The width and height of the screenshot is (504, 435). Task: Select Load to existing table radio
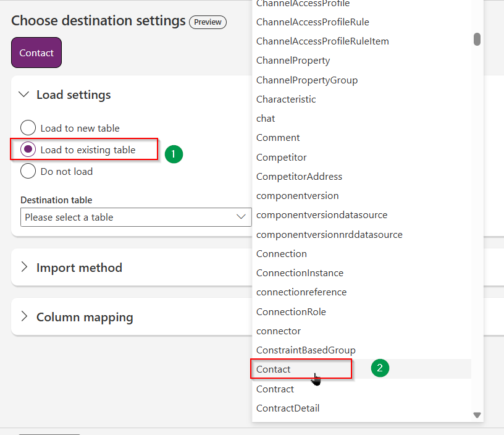[28, 149]
